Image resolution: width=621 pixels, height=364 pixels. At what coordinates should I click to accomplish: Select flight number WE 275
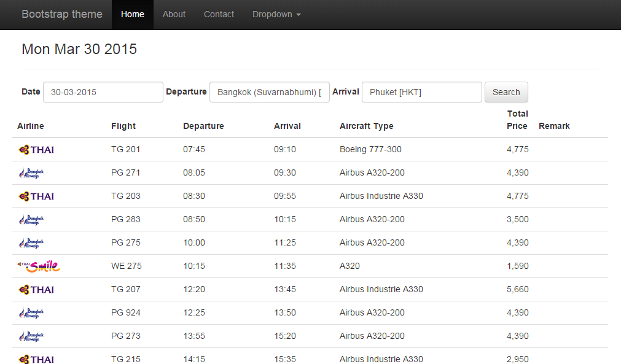pos(127,266)
